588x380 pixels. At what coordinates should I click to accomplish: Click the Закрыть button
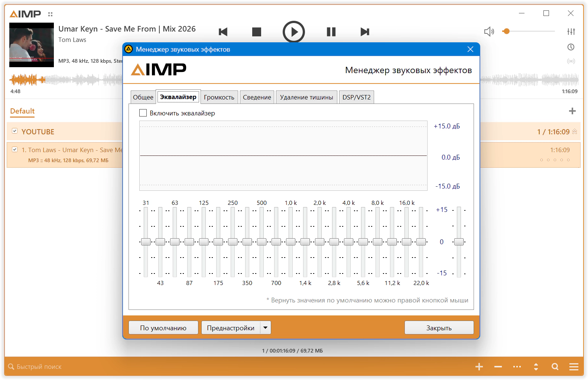click(439, 328)
